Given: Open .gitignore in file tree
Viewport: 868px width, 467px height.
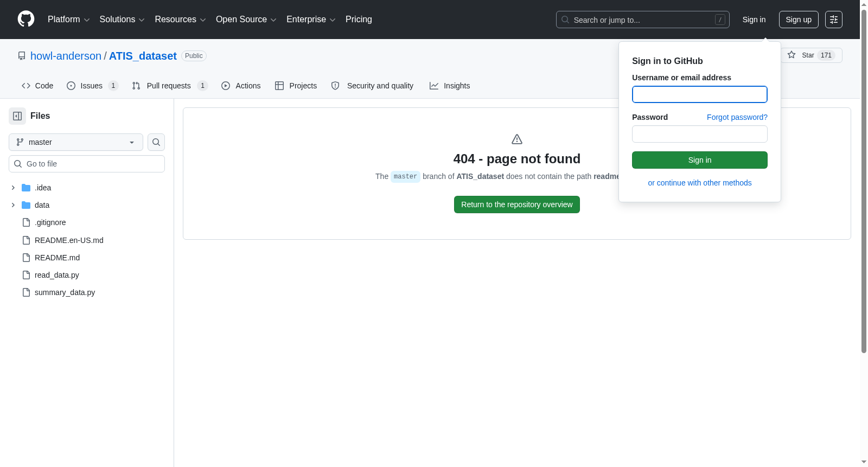Looking at the screenshot, I should coord(50,222).
